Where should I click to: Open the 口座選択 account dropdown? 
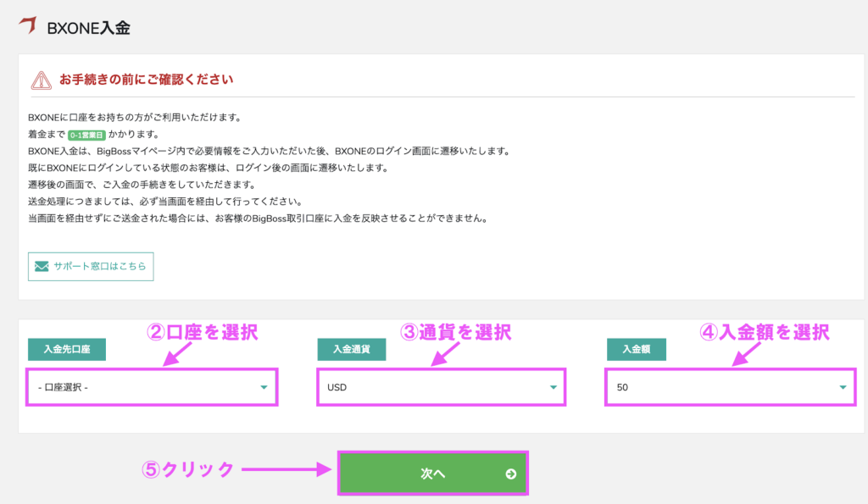click(152, 387)
